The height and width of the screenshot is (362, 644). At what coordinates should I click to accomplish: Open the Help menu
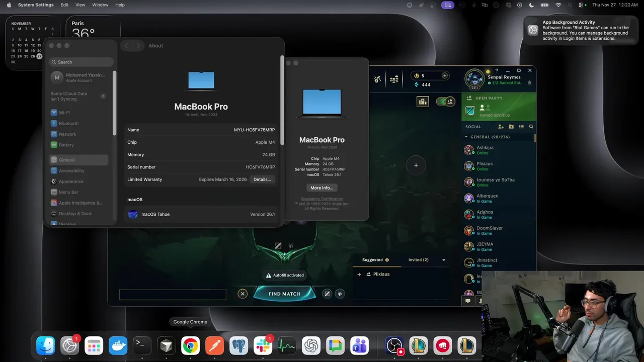click(120, 5)
